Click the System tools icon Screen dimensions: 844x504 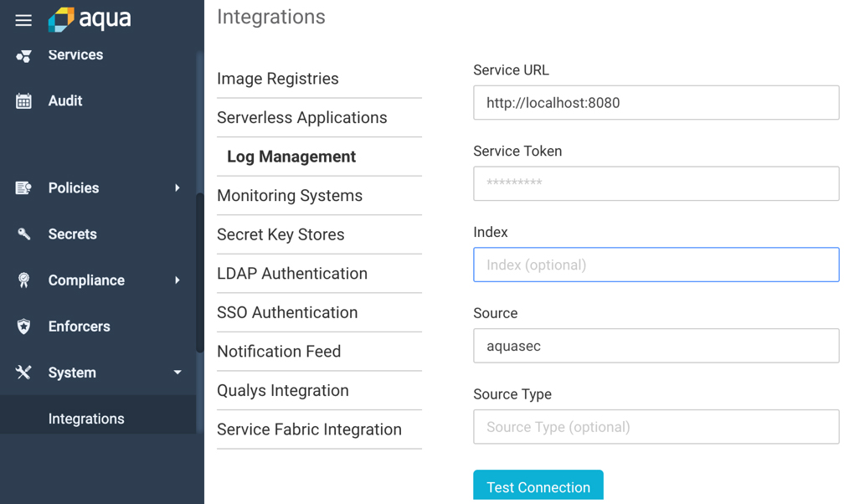pos(23,372)
